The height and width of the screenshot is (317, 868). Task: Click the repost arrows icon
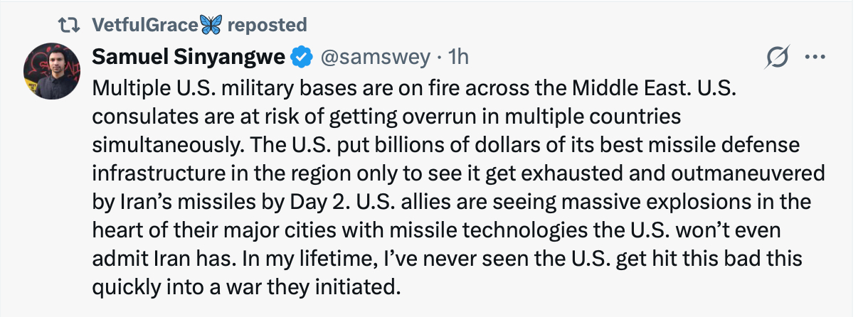70,25
